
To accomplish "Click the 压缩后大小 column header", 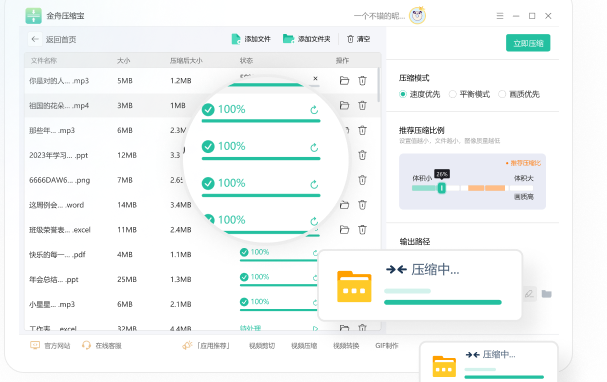I will [x=186, y=61].
